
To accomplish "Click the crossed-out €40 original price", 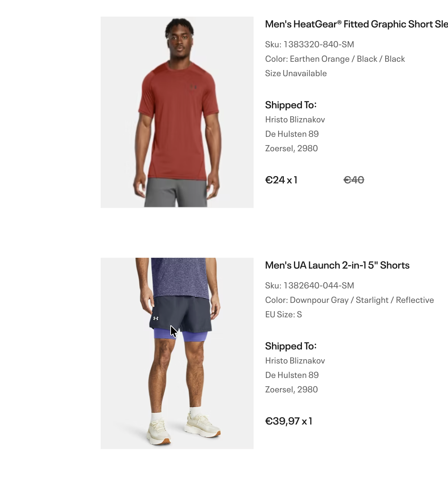I will coord(353,180).
